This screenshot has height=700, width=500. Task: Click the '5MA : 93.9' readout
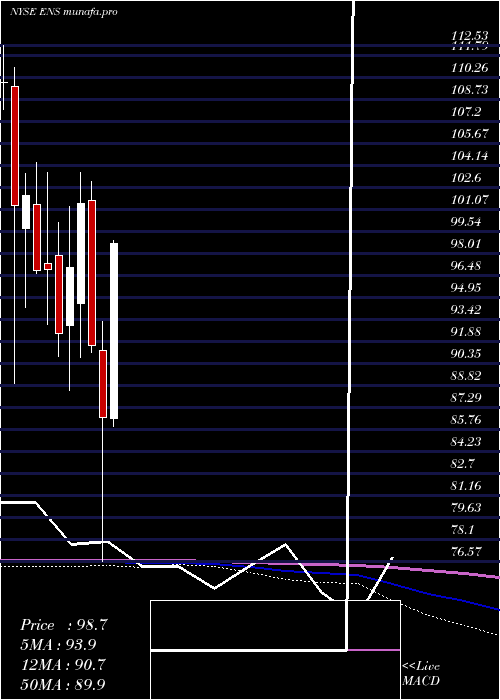tap(58, 644)
